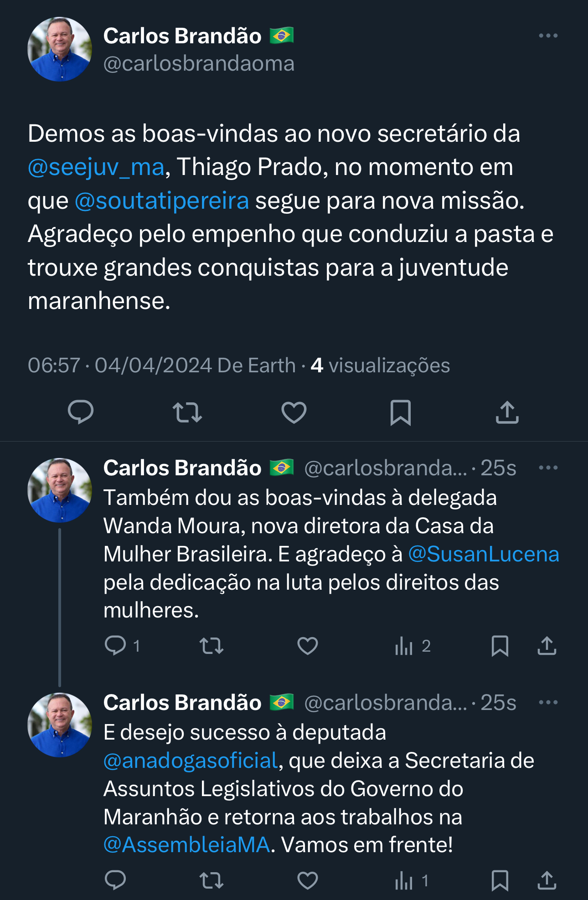Open the @soutatipereira profile mention
Screen dimensions: 588x900
coord(162,201)
